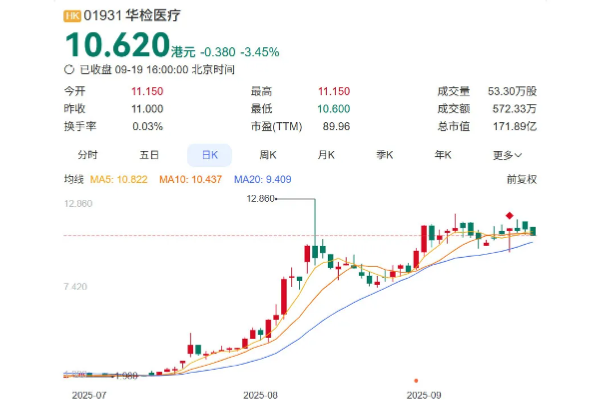Click the refresh circle icon beside 已收盘
This screenshot has height=400, width=600.
(x=69, y=70)
